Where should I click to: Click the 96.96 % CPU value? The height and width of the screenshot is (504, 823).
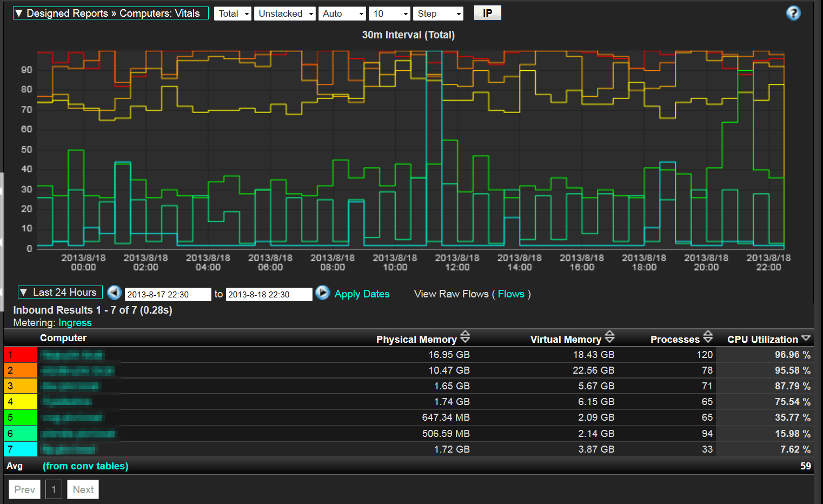pos(792,355)
